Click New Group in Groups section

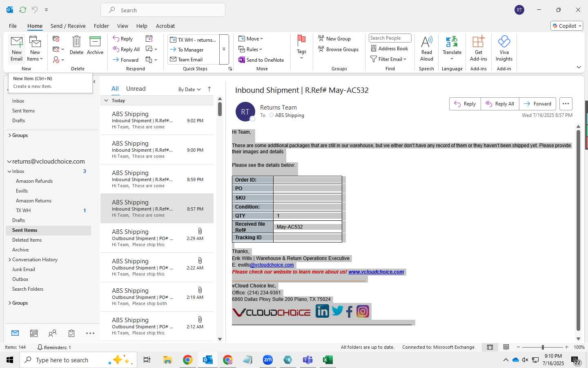[x=334, y=38]
